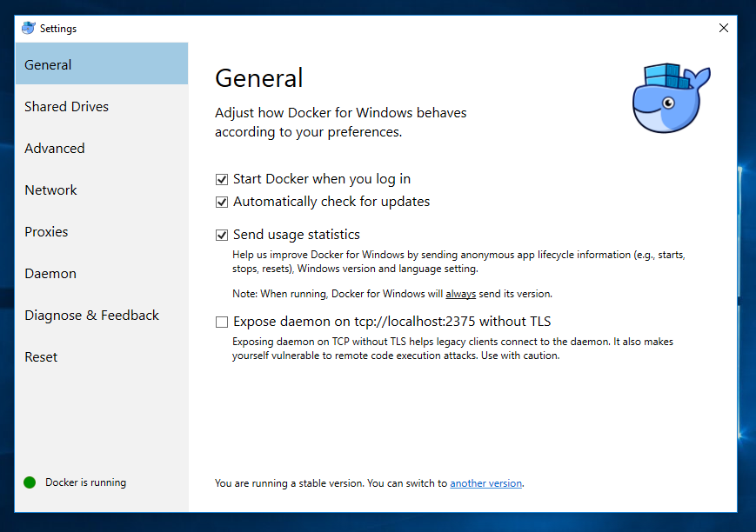
Task: Click the large Docker whale logo
Action: pos(671,98)
